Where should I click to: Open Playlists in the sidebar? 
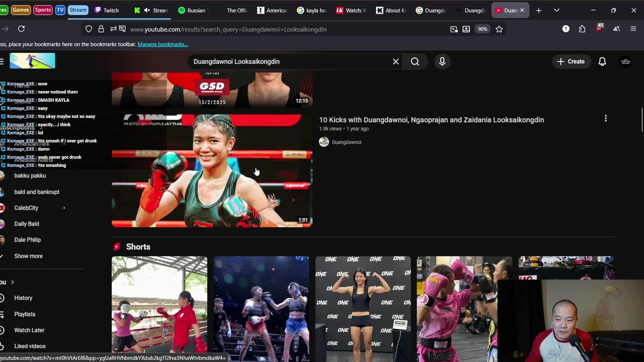(x=25, y=314)
